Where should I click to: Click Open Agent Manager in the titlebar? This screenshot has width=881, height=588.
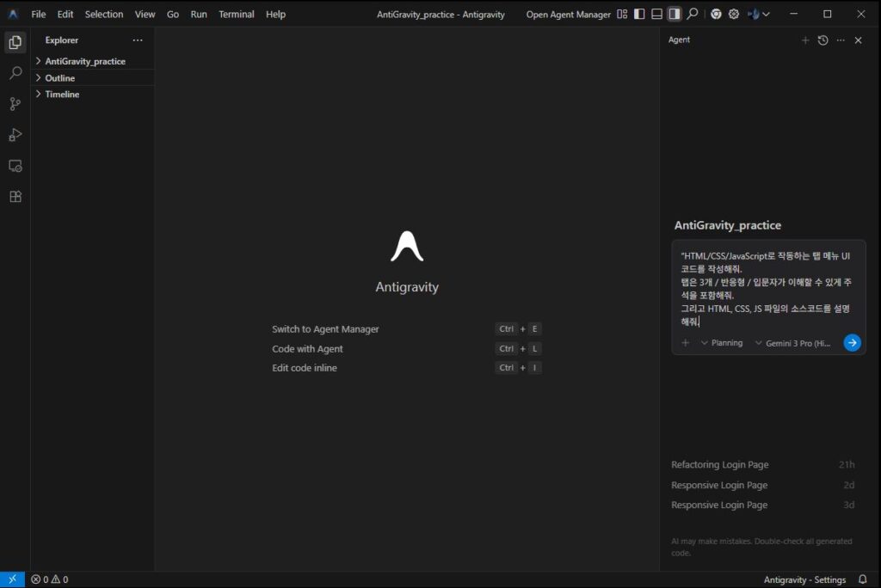click(x=569, y=14)
